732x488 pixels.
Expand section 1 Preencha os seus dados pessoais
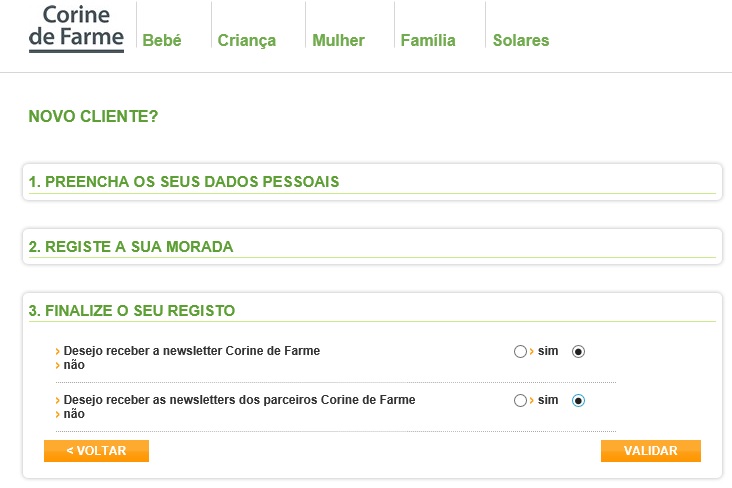[184, 182]
